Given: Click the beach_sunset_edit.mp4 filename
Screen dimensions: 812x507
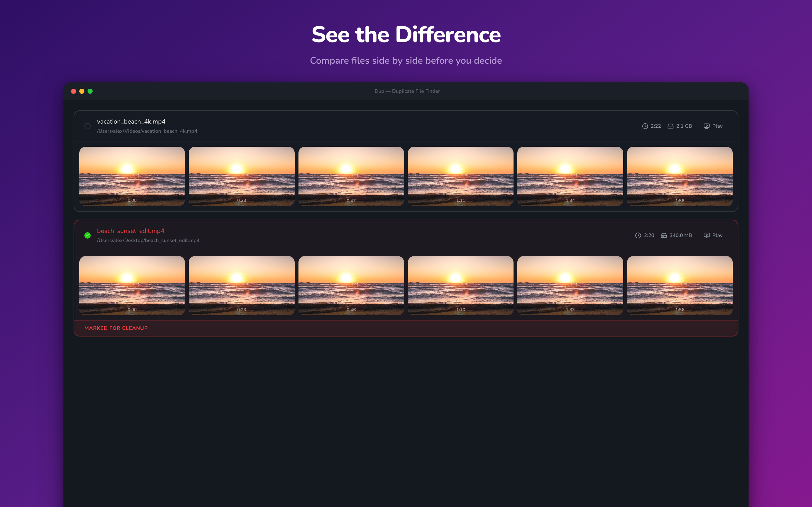Looking at the screenshot, I should (131, 231).
